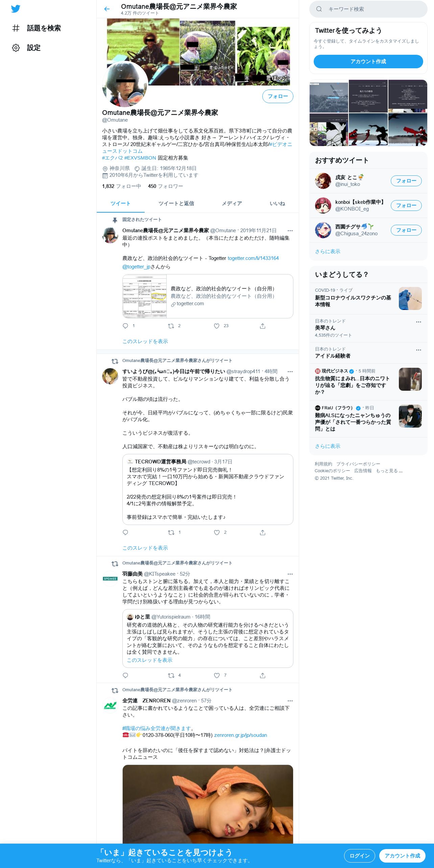Click アカウント作成 in bottom banner
Viewport: 434px width, 868px height.
point(402,855)
